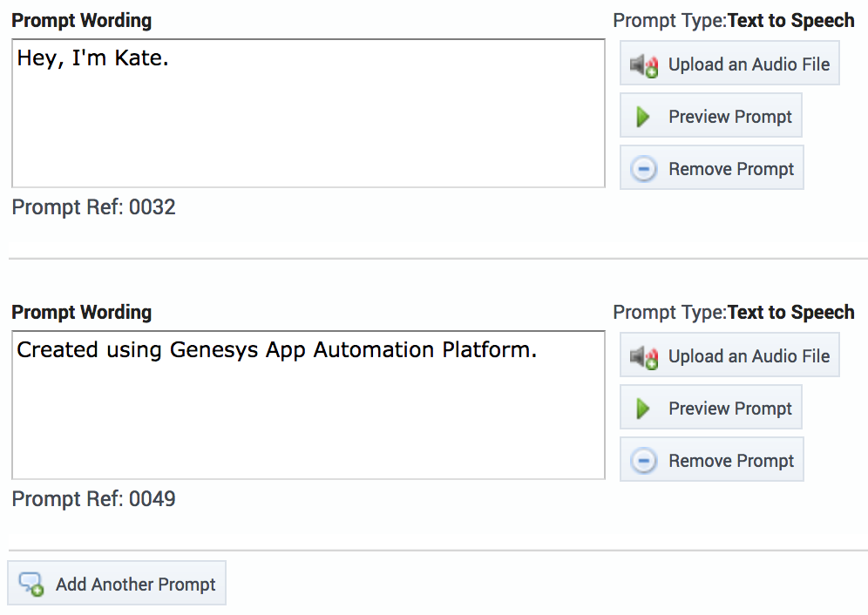868x615 pixels.
Task: Click 'Prompt Wording' heading above the Genesys prompt
Action: coord(81,312)
